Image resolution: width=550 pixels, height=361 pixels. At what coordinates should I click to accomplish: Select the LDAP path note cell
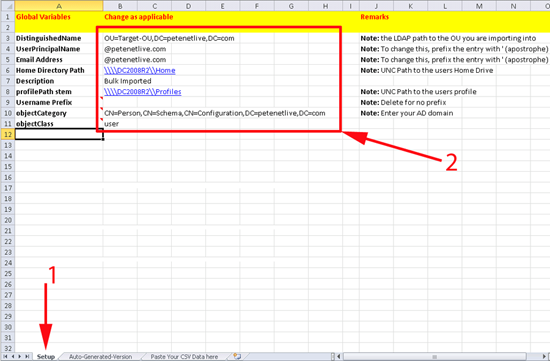click(x=448, y=38)
